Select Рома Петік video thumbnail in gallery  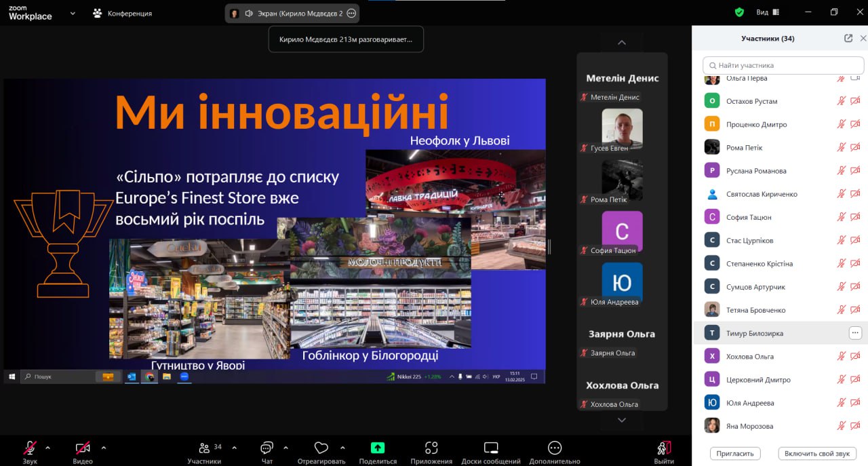click(622, 180)
